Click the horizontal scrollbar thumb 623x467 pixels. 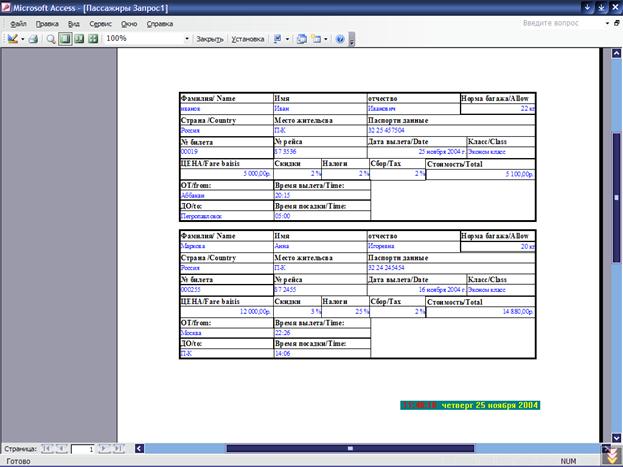pyautogui.click(x=350, y=449)
